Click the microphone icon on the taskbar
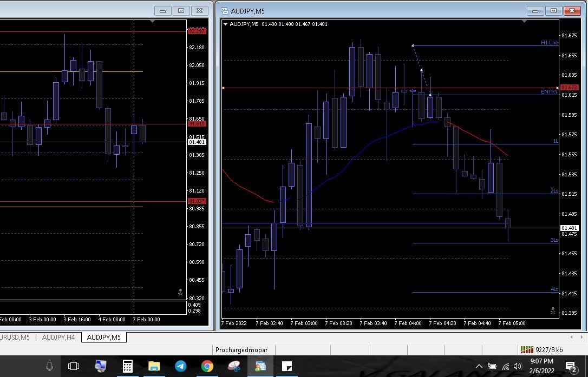Image resolution: width=588 pixels, height=377 pixels. click(x=49, y=366)
